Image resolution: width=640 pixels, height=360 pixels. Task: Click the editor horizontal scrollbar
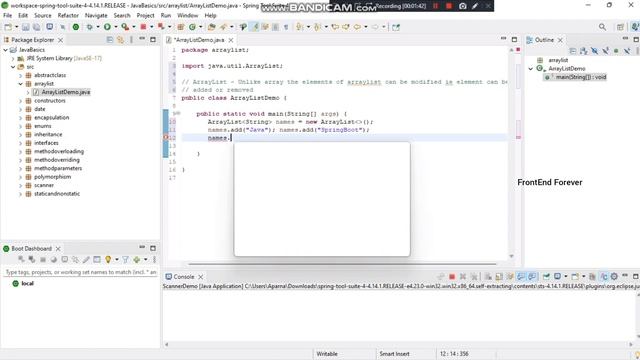click(342, 264)
